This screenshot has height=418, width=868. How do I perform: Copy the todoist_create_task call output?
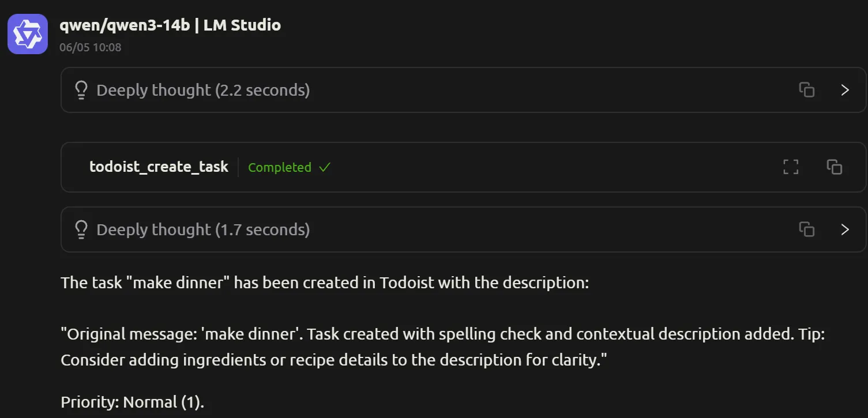[x=834, y=167]
